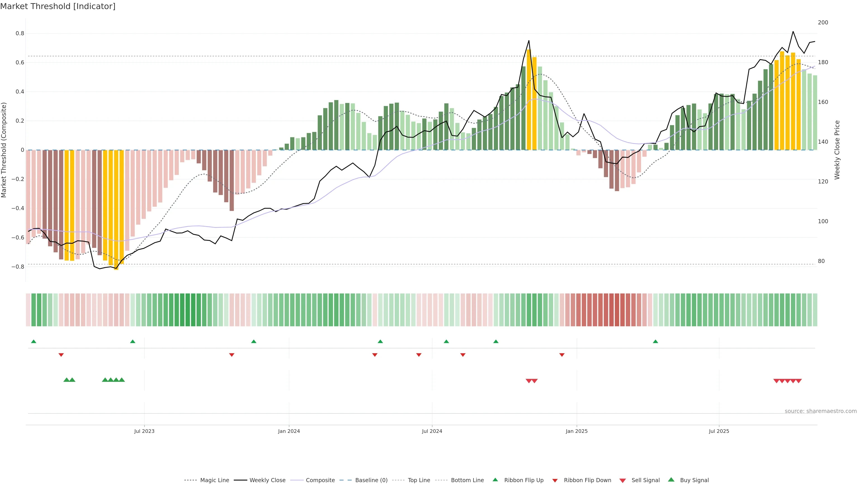
Task: Click the Market Threshold [Indicator] chart title
Action: click(x=58, y=6)
